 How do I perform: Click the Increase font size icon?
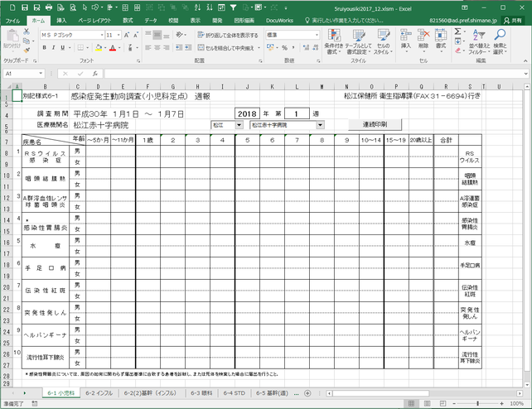(x=127, y=36)
